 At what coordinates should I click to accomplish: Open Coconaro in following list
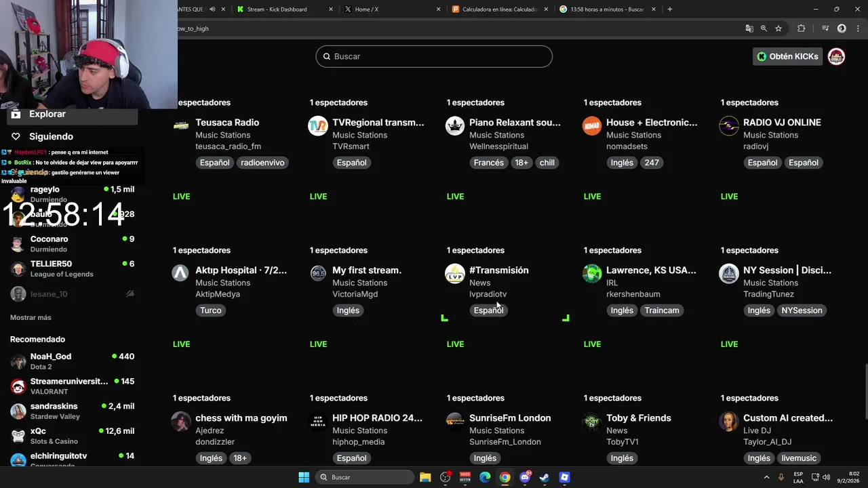[73, 243]
